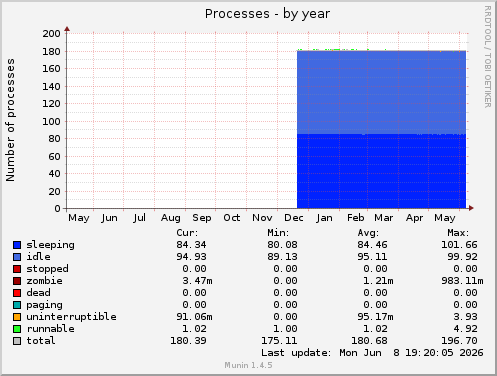Click idle min value 89.13

pyautogui.click(x=282, y=257)
